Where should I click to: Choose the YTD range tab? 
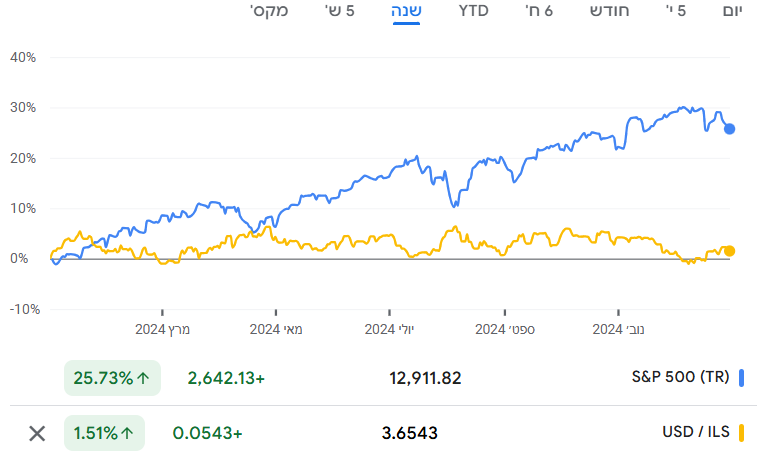click(474, 11)
